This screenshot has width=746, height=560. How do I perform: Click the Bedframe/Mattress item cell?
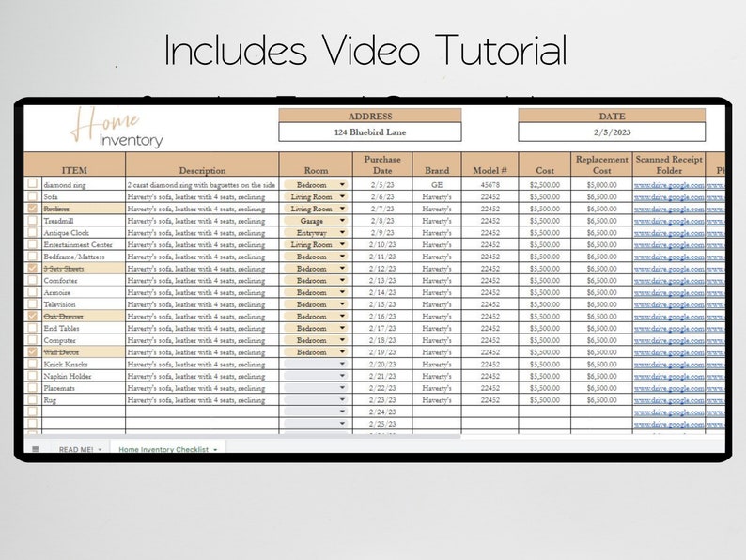(x=84, y=257)
